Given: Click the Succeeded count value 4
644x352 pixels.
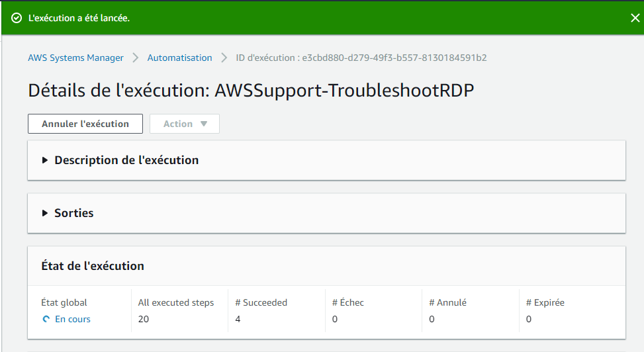Looking at the screenshot, I should point(238,319).
